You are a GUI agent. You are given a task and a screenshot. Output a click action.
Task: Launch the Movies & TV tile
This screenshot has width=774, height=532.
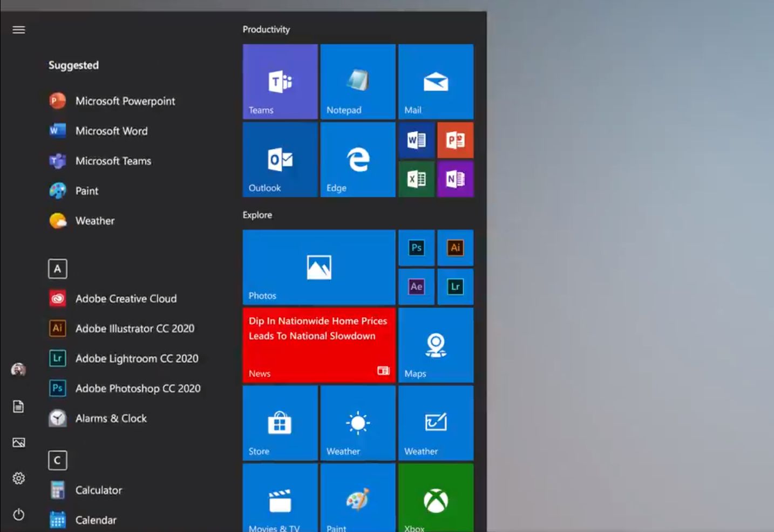pos(280,497)
